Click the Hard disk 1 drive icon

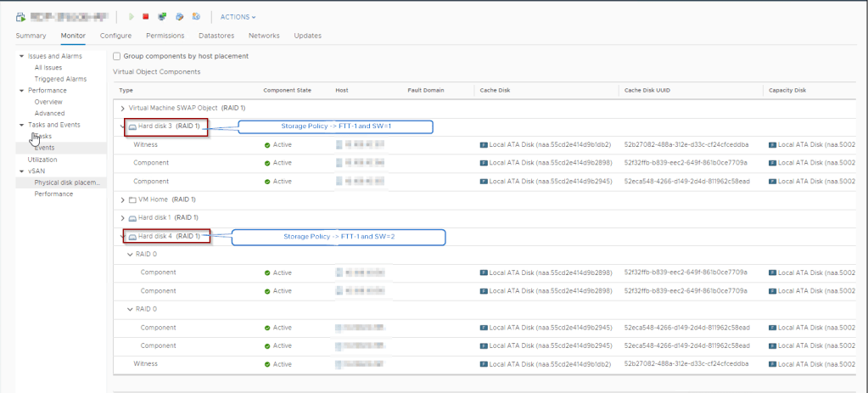[x=132, y=217]
